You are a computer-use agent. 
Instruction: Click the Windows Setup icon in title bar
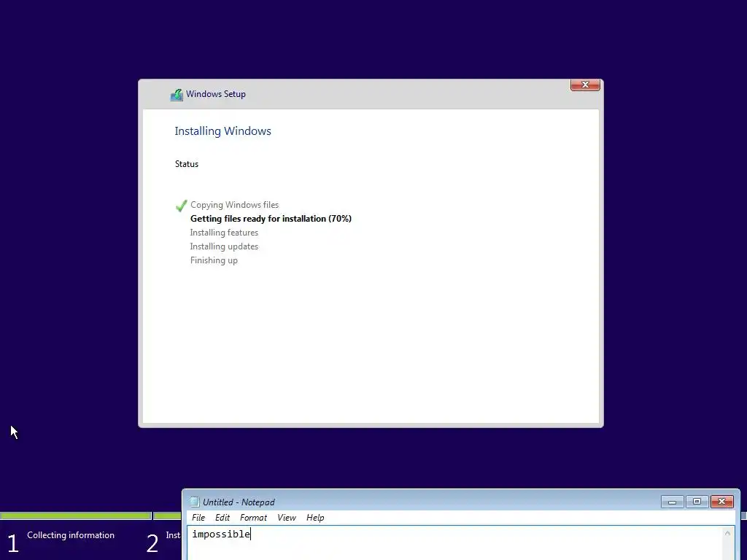pos(177,94)
